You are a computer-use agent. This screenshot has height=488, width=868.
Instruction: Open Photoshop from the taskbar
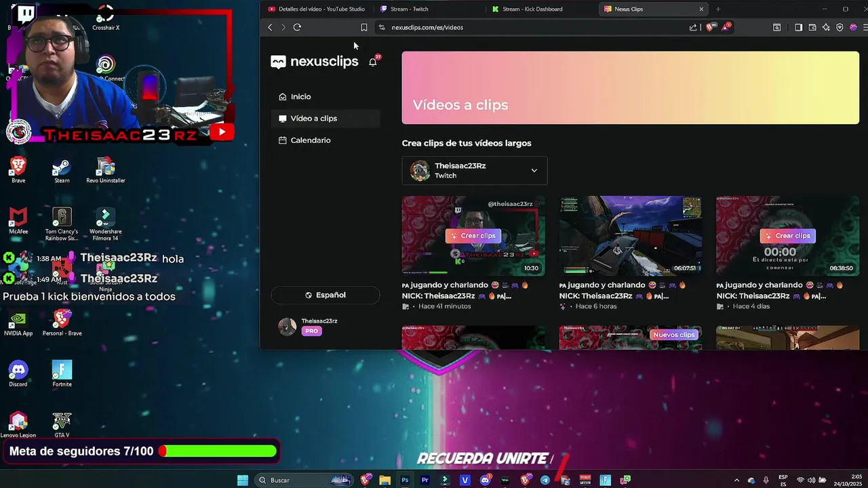click(x=405, y=481)
